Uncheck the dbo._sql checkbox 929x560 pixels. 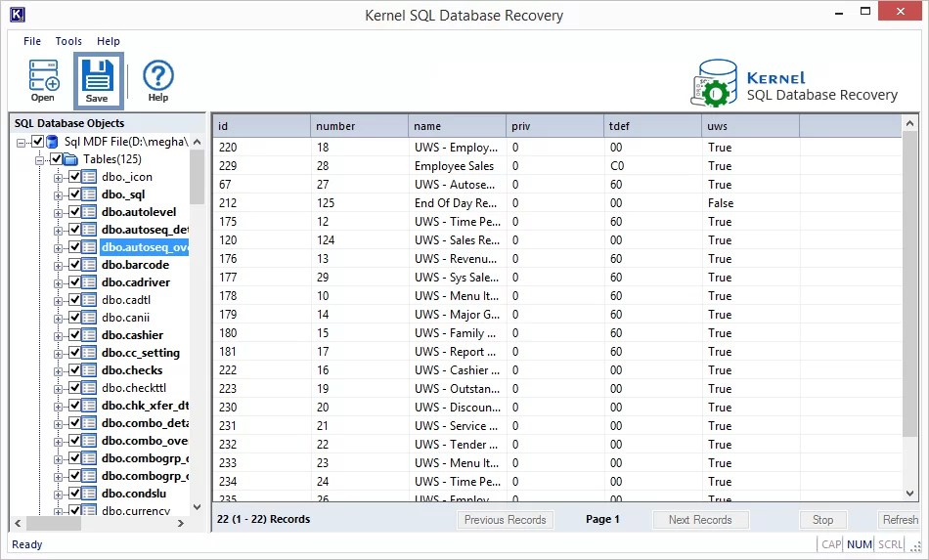tap(74, 194)
